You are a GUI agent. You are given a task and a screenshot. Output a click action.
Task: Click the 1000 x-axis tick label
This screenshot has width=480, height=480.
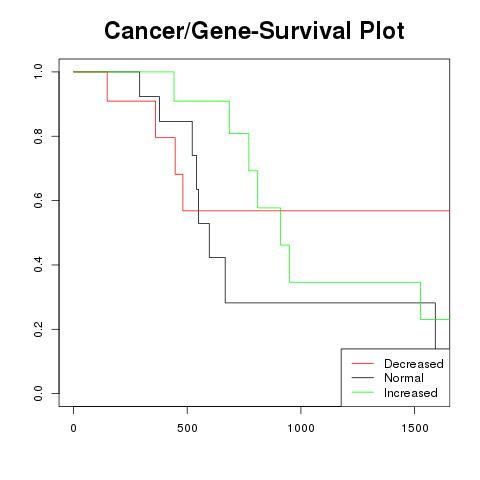[301, 428]
